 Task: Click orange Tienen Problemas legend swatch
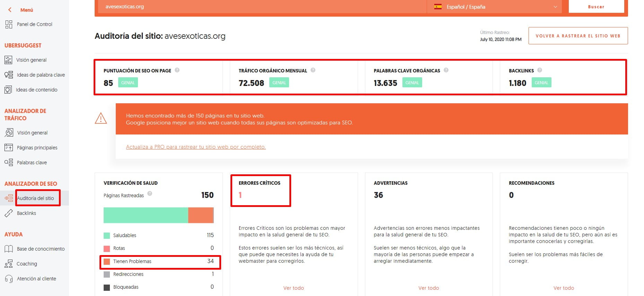point(107,261)
